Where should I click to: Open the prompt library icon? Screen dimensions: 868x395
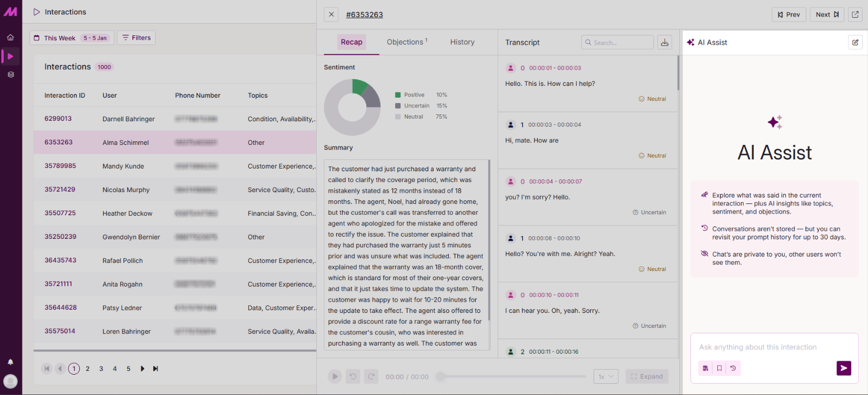(x=706, y=368)
